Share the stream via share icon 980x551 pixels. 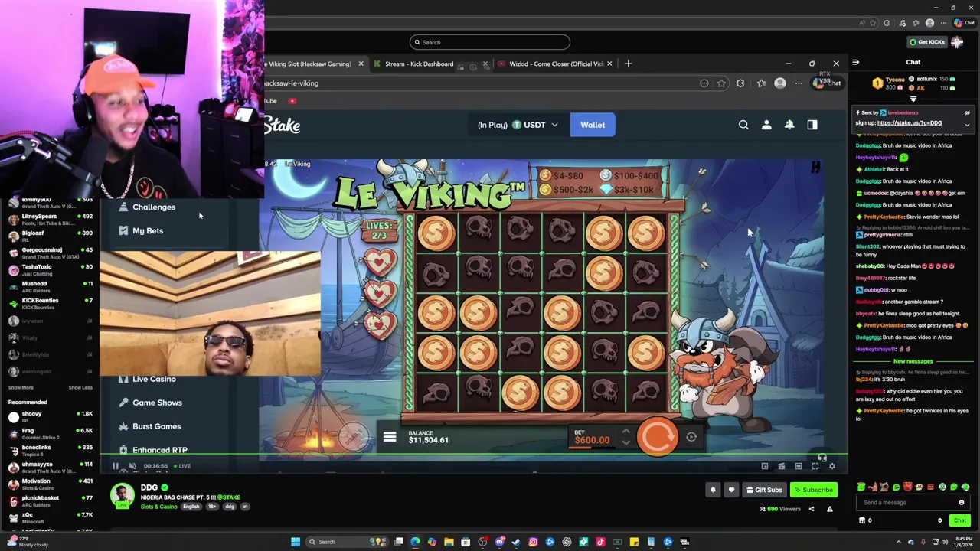point(812,509)
